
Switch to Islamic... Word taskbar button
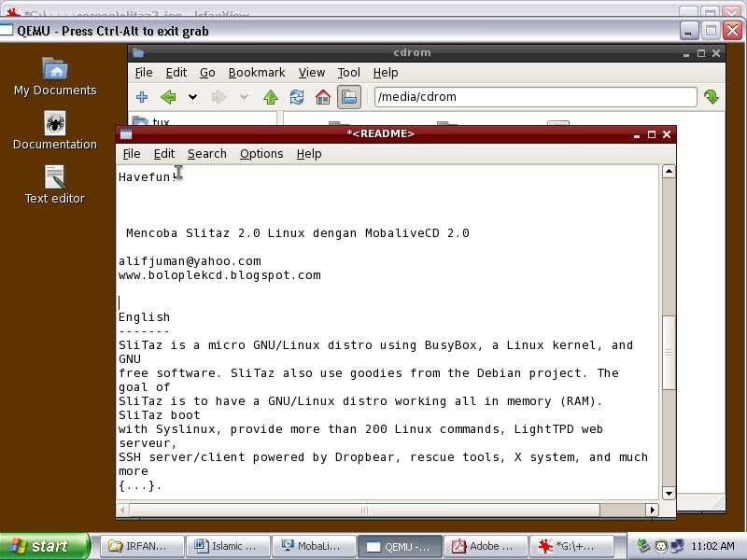point(228,546)
